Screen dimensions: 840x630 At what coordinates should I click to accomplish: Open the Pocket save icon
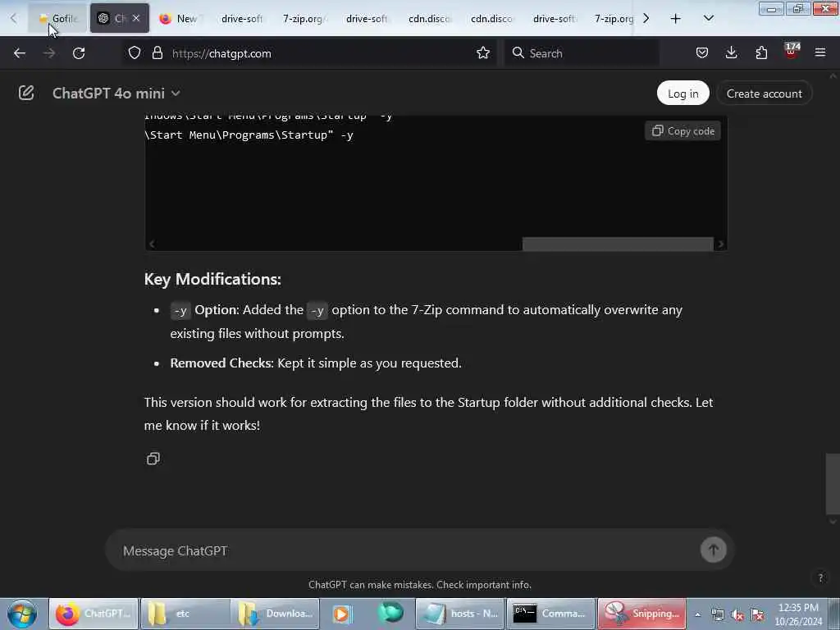pyautogui.click(x=702, y=53)
